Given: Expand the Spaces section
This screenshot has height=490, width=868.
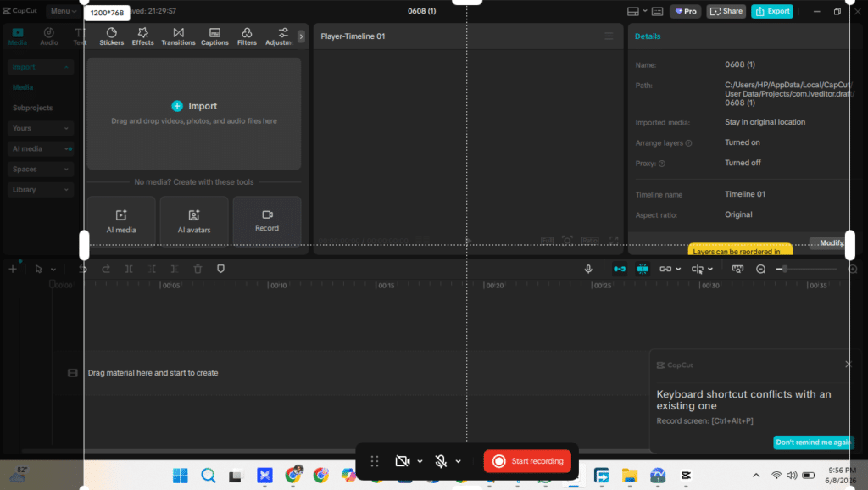Looking at the screenshot, I should pyautogui.click(x=41, y=170).
